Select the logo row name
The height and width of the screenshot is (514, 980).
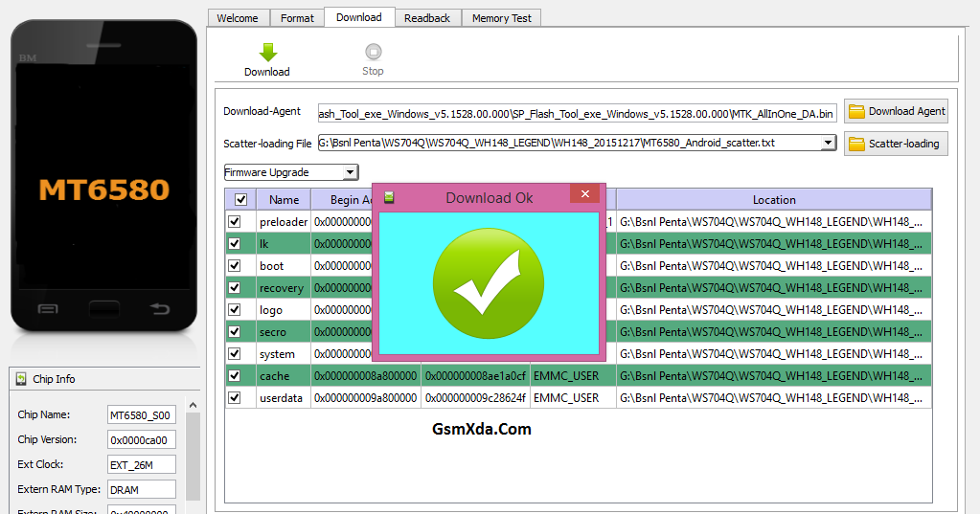tap(270, 310)
